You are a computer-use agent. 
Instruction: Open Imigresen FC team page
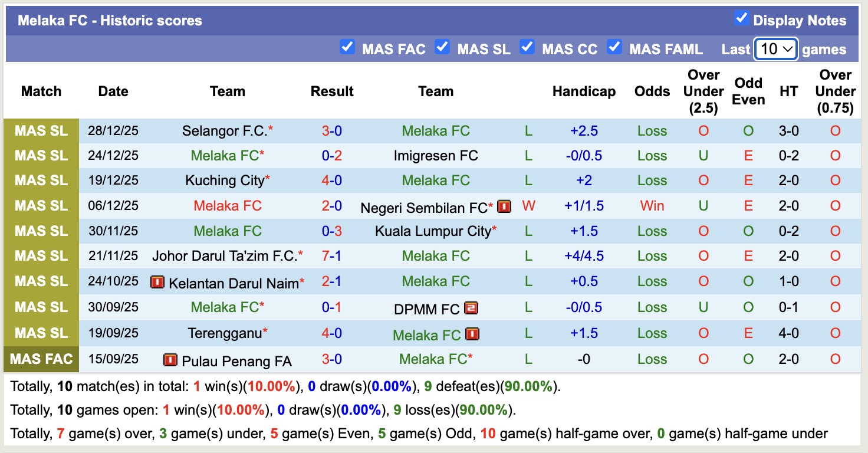[x=436, y=156]
